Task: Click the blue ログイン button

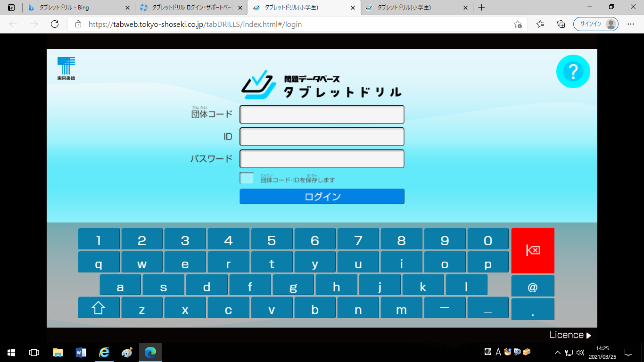Action: tap(322, 197)
